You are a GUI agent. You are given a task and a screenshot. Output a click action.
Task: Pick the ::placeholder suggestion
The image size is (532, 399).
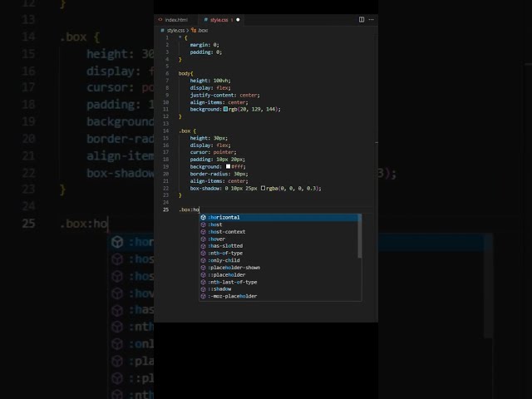pos(278,275)
